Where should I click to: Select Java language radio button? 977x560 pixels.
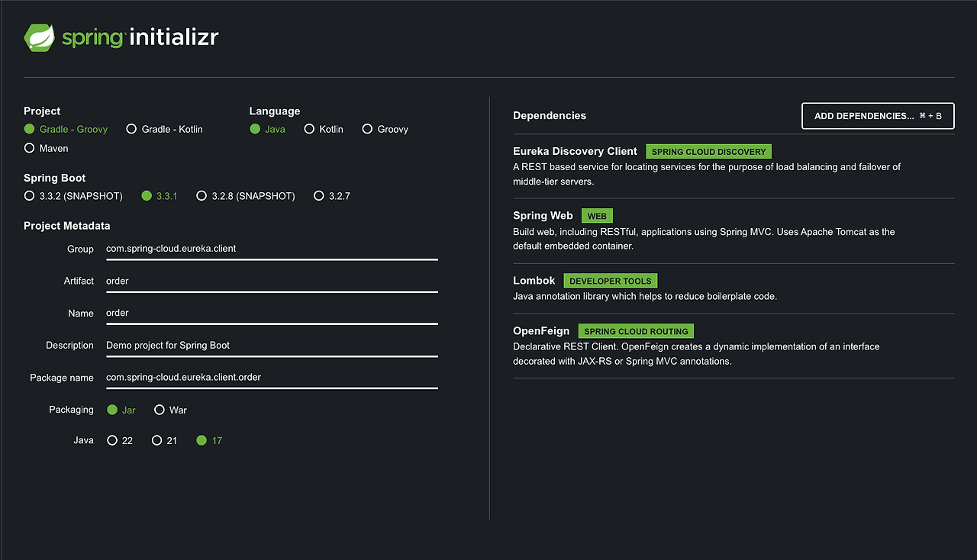pos(268,129)
